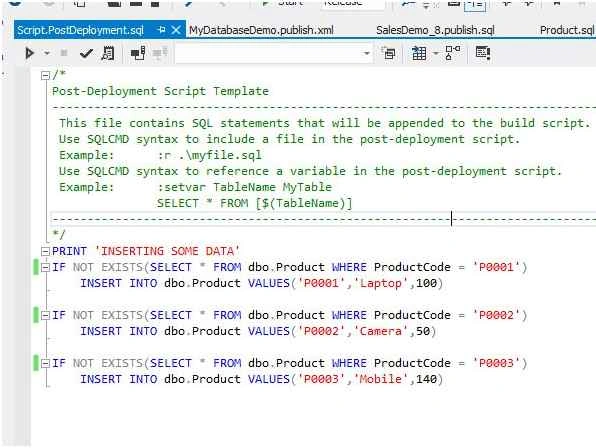Click the Disconnect icon beside Connect
Image resolution: width=596 pixels, height=448 pixels.
tap(160, 53)
